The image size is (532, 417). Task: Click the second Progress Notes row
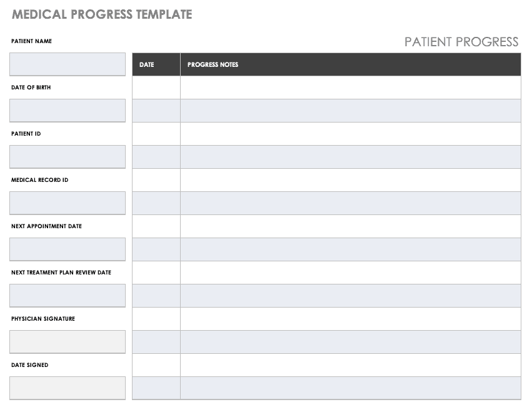pyautogui.click(x=350, y=111)
